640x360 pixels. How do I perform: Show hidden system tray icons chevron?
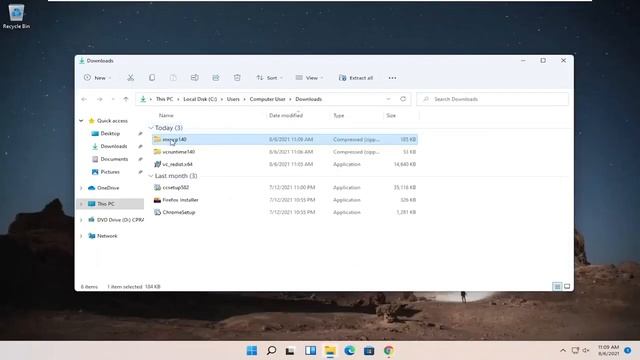[563, 351]
